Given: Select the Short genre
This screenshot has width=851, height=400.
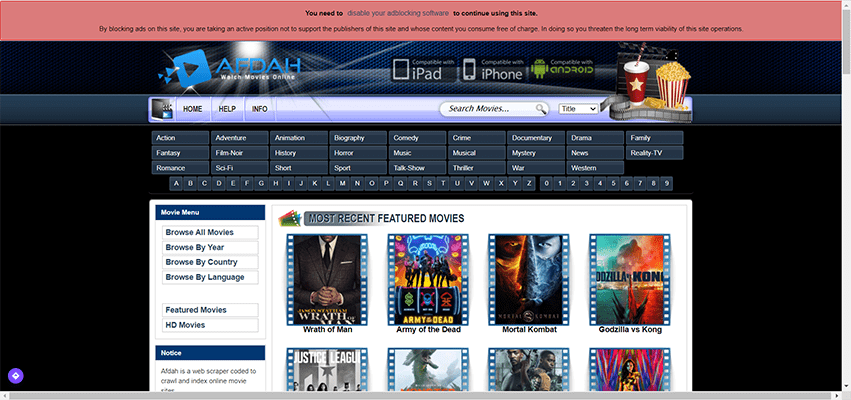Looking at the screenshot, I should (x=299, y=168).
